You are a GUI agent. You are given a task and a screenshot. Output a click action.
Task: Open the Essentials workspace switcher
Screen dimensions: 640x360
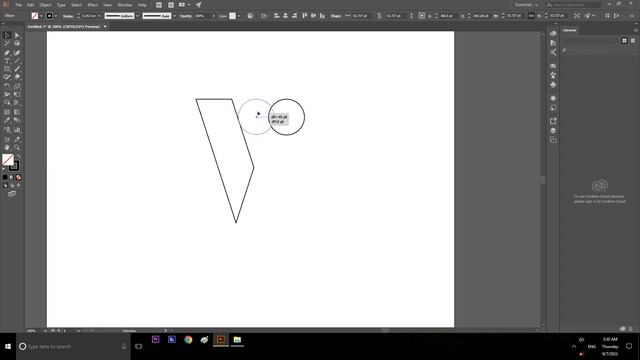[526, 5]
